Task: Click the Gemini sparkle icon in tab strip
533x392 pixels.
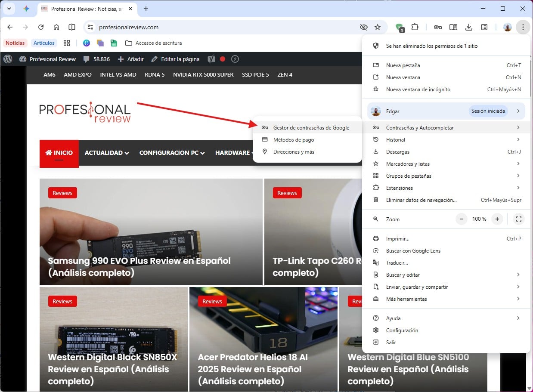Action: [26, 9]
